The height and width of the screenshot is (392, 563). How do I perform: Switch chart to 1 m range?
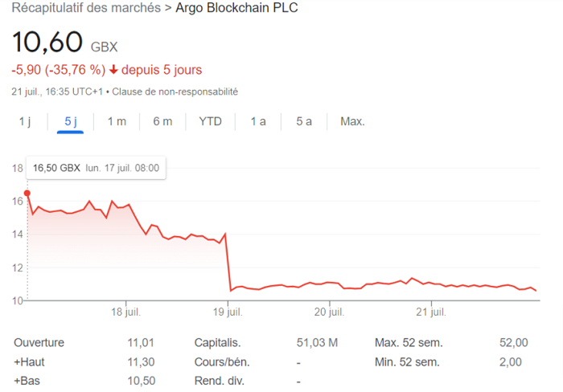pyautogui.click(x=117, y=121)
